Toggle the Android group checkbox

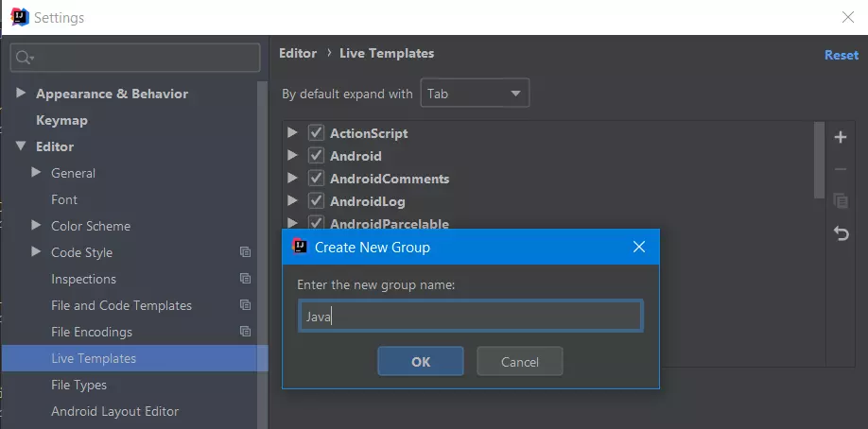coord(316,156)
